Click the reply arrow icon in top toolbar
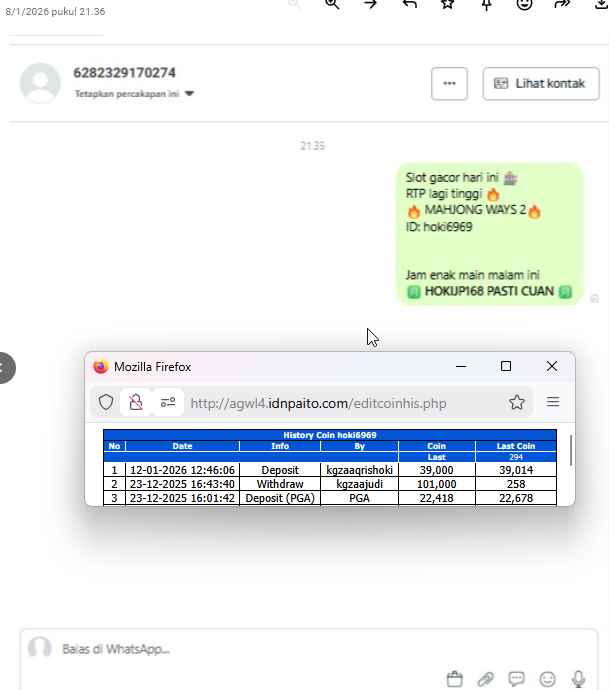The width and height of the screenshot is (609, 690). click(x=409, y=4)
